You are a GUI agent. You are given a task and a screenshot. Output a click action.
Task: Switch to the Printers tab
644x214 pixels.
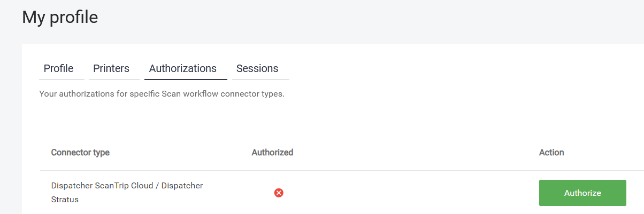pyautogui.click(x=111, y=68)
